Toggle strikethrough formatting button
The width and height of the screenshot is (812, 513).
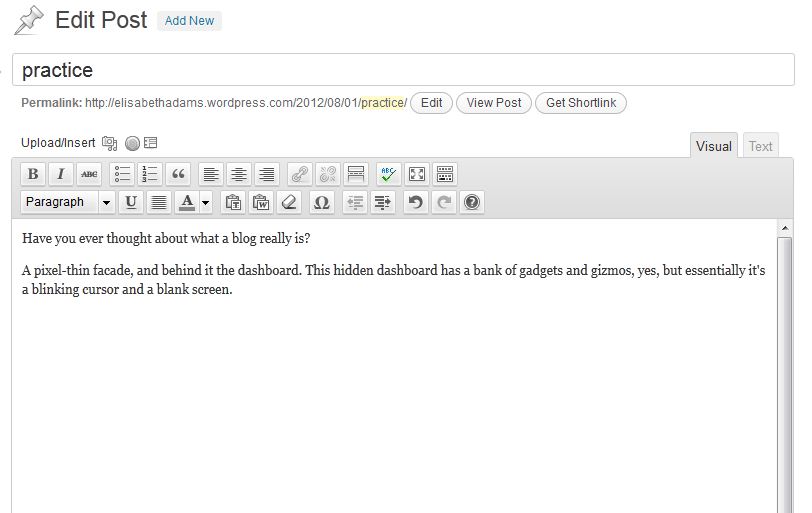coord(89,174)
